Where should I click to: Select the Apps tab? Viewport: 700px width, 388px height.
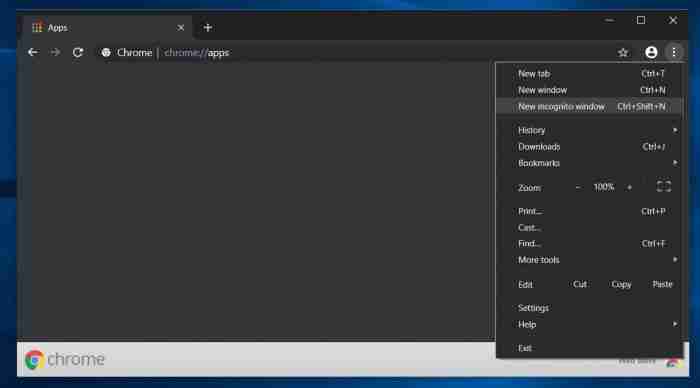[x=107, y=28]
